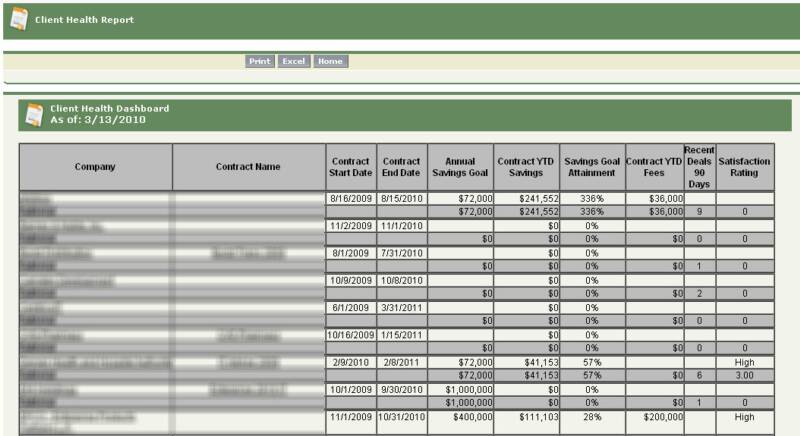Click the Client Health Report document icon
The image size is (800, 436).
click(19, 19)
